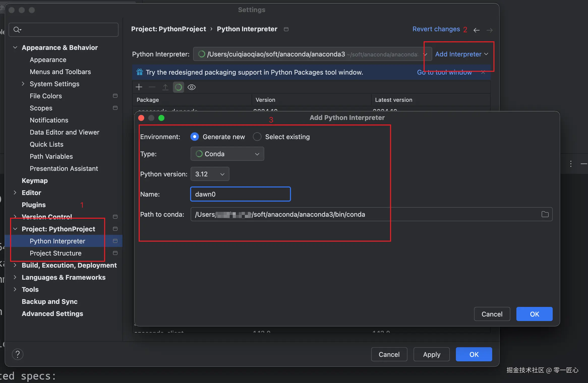The width and height of the screenshot is (588, 383).
Task: Click the Go to tool window link
Action: (x=444, y=72)
